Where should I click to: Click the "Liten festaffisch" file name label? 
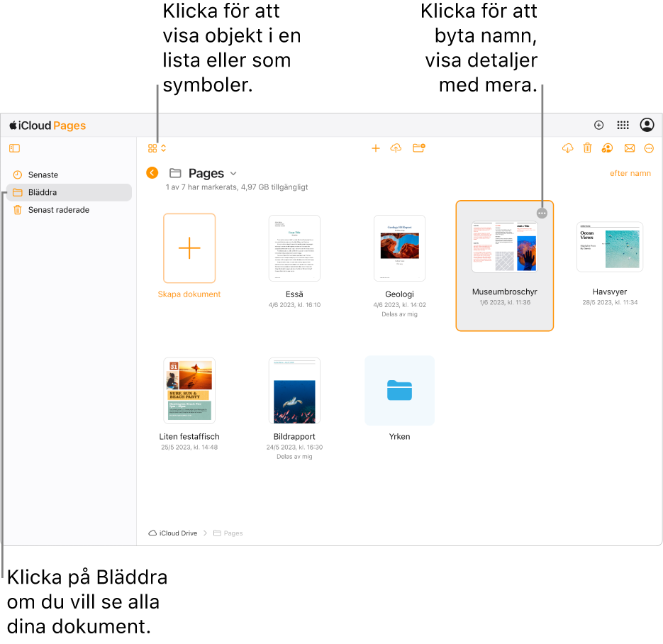(189, 437)
